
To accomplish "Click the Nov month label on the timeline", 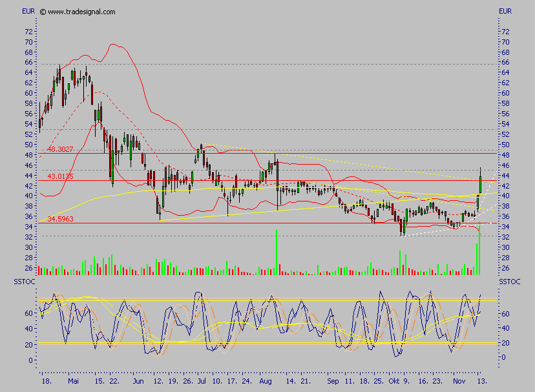I will (x=461, y=381).
